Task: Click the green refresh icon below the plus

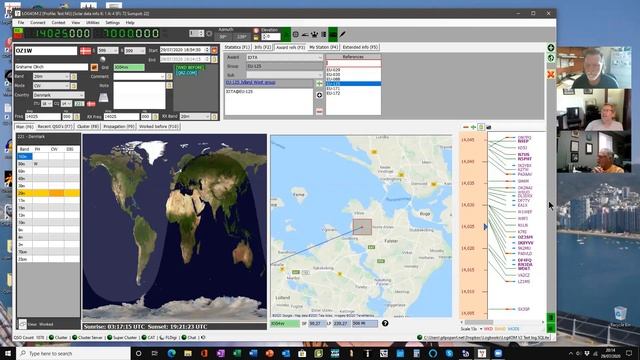Action: point(551,58)
